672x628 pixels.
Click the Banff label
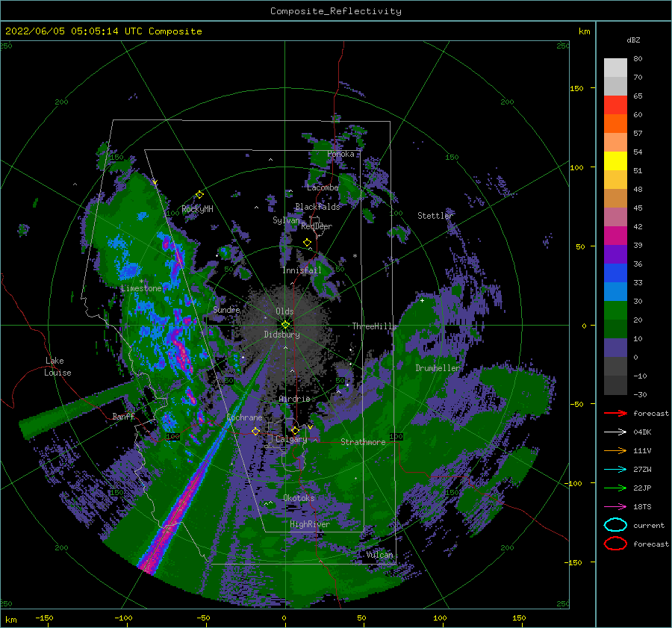124,416
